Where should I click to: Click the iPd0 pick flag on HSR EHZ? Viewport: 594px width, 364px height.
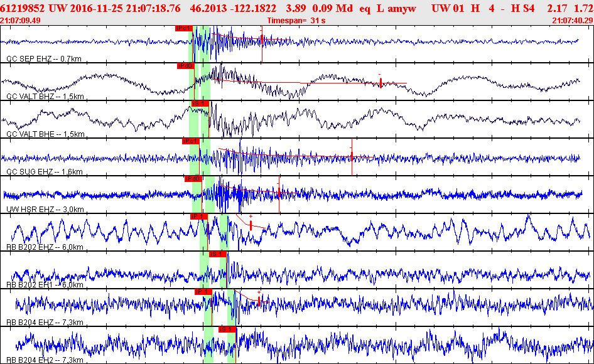[193, 179]
